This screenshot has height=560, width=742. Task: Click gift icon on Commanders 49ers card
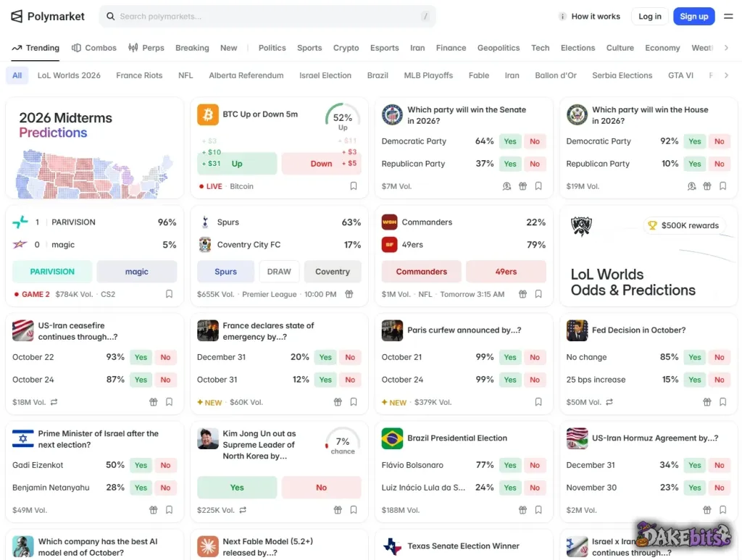[522, 293]
